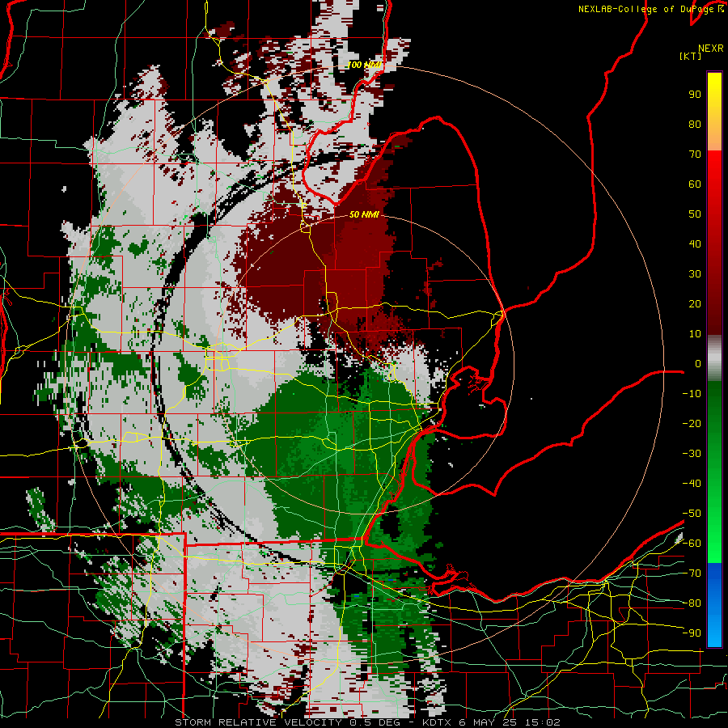728x728 pixels.
Task: Click the 50 NMI range ring label
Action: pos(364,214)
